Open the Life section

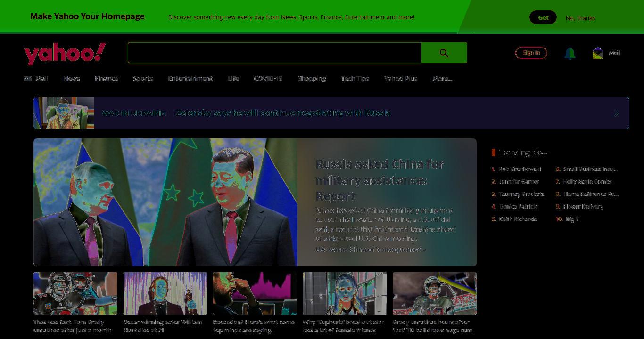coord(233,79)
